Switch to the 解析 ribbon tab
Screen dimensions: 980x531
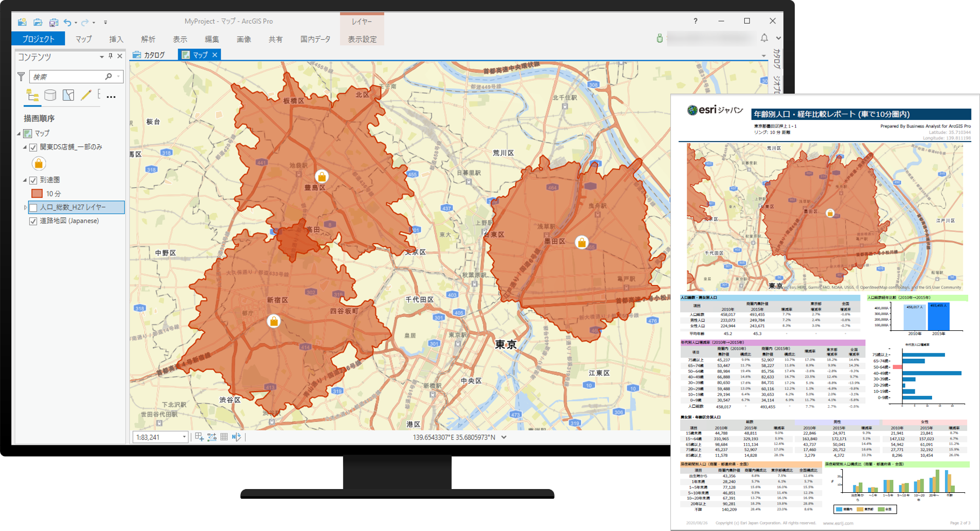pyautogui.click(x=148, y=39)
